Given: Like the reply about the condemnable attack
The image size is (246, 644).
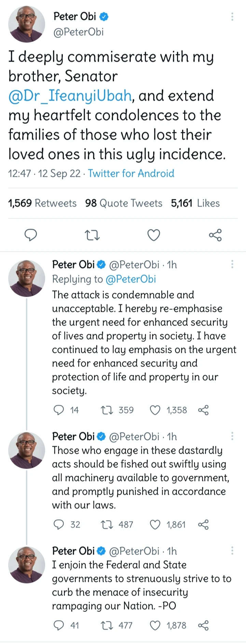Looking at the screenshot, I should tap(155, 410).
